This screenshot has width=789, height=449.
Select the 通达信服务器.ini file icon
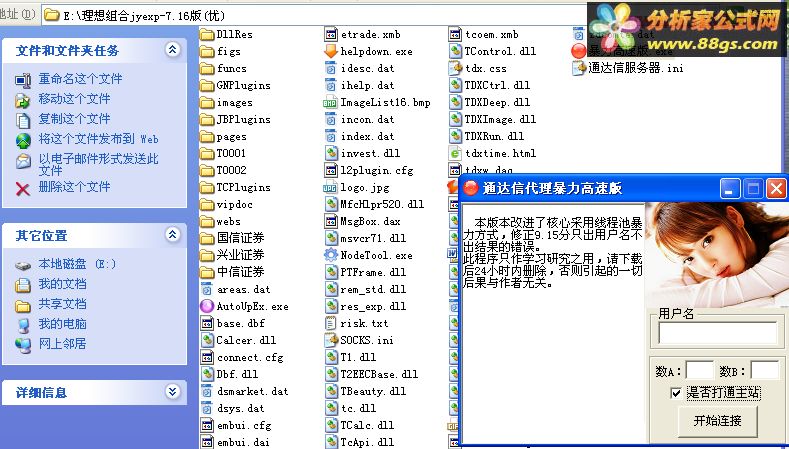(x=579, y=68)
